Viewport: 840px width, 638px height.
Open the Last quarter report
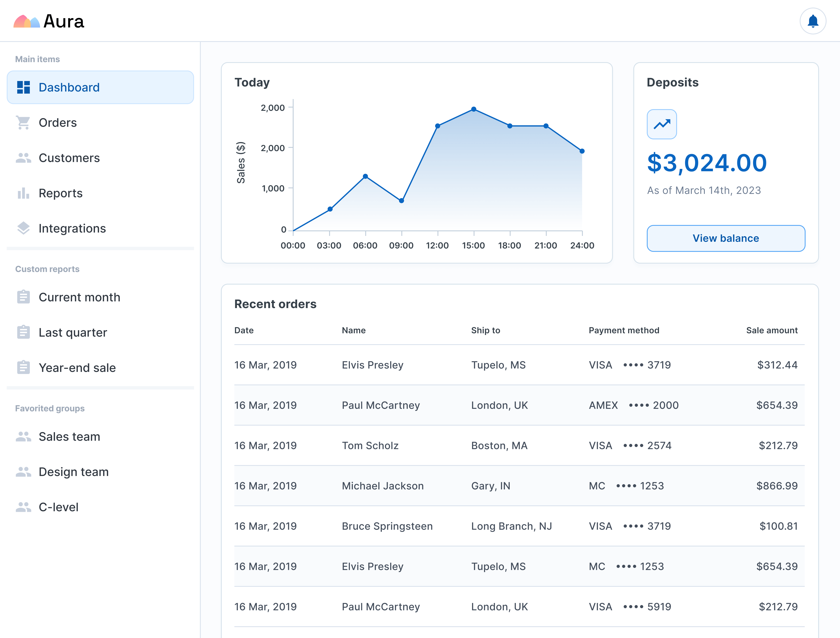(x=73, y=332)
